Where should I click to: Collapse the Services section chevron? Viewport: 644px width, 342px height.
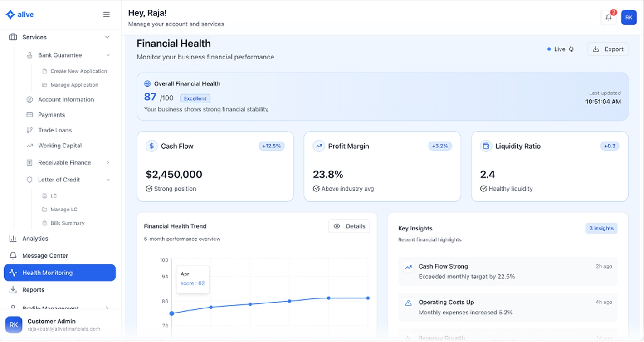(x=107, y=37)
